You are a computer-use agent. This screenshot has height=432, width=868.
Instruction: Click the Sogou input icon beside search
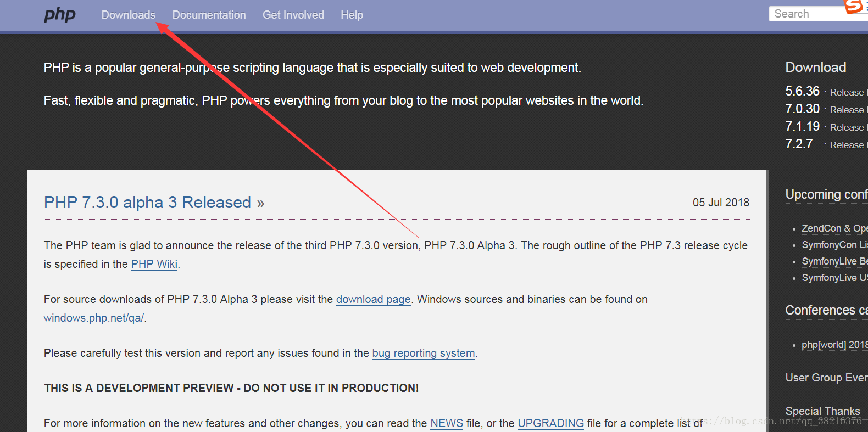pos(854,6)
